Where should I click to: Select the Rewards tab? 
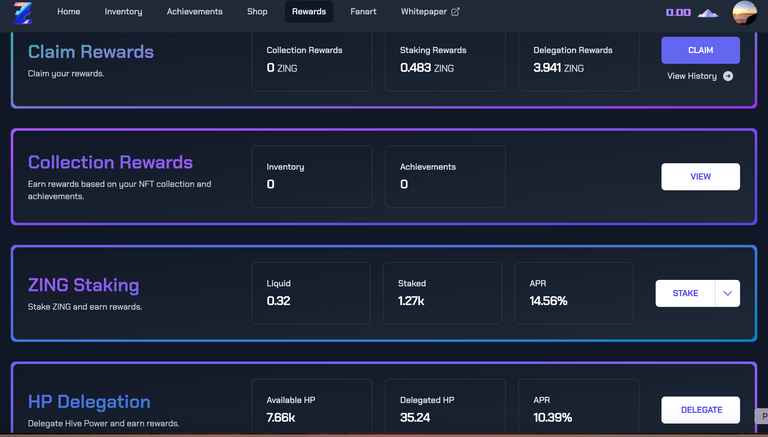click(x=309, y=11)
